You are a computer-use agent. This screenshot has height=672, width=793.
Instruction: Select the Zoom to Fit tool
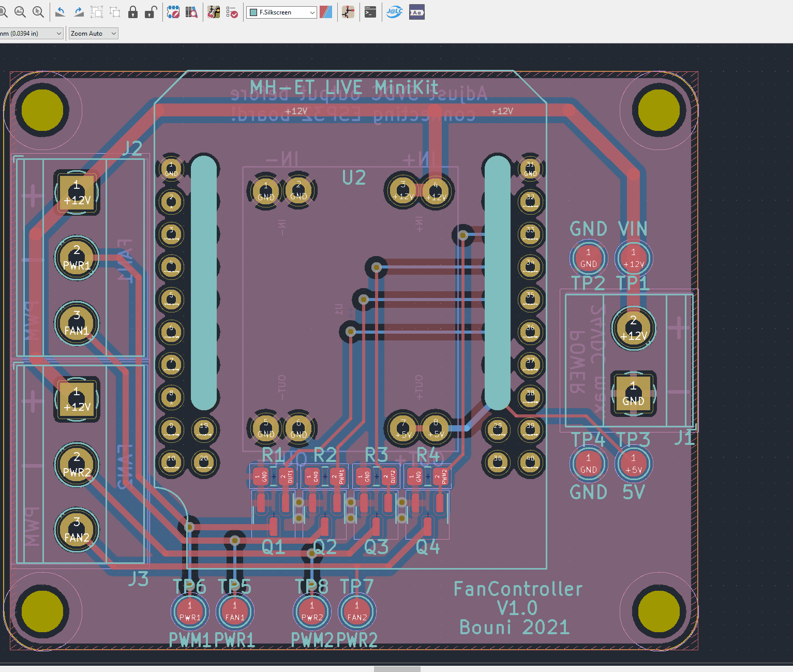(20, 11)
